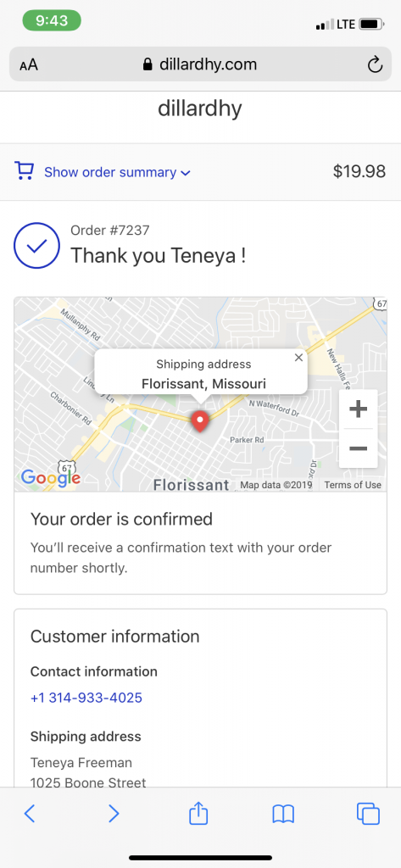Tap the dillardhy.com address bar

coord(200,64)
